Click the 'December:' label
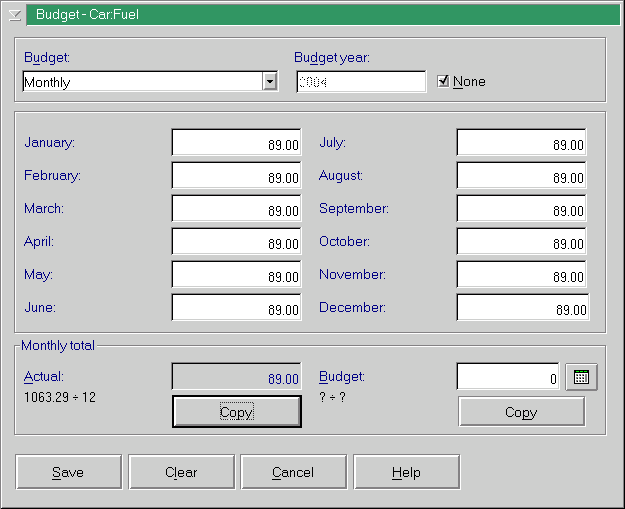Image resolution: width=625 pixels, height=509 pixels. (x=352, y=307)
